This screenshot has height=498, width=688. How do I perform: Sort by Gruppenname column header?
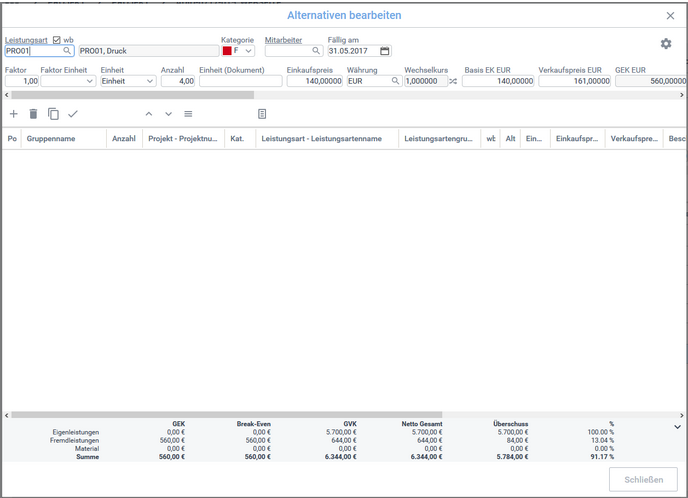coord(51,139)
